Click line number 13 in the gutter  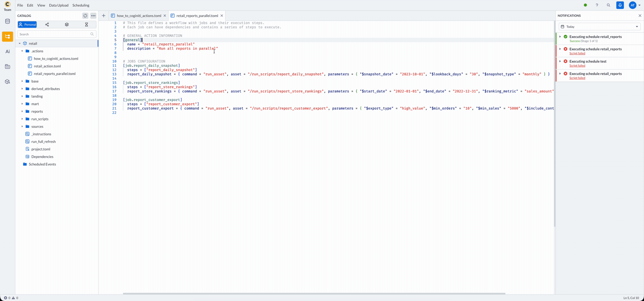click(x=114, y=74)
